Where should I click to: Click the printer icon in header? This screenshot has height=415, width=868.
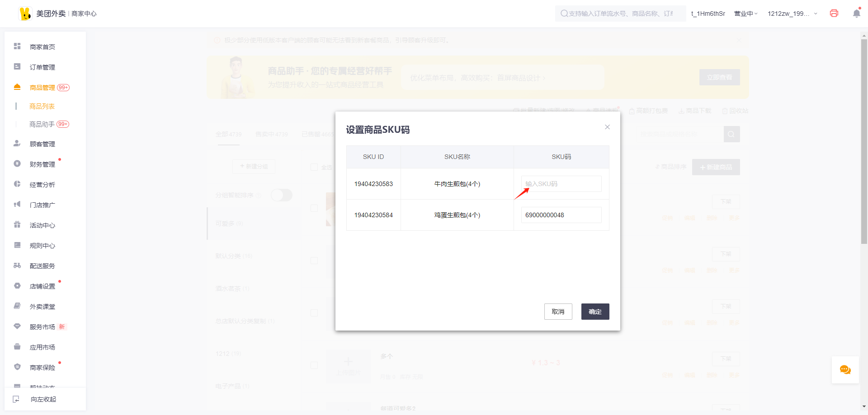click(834, 14)
